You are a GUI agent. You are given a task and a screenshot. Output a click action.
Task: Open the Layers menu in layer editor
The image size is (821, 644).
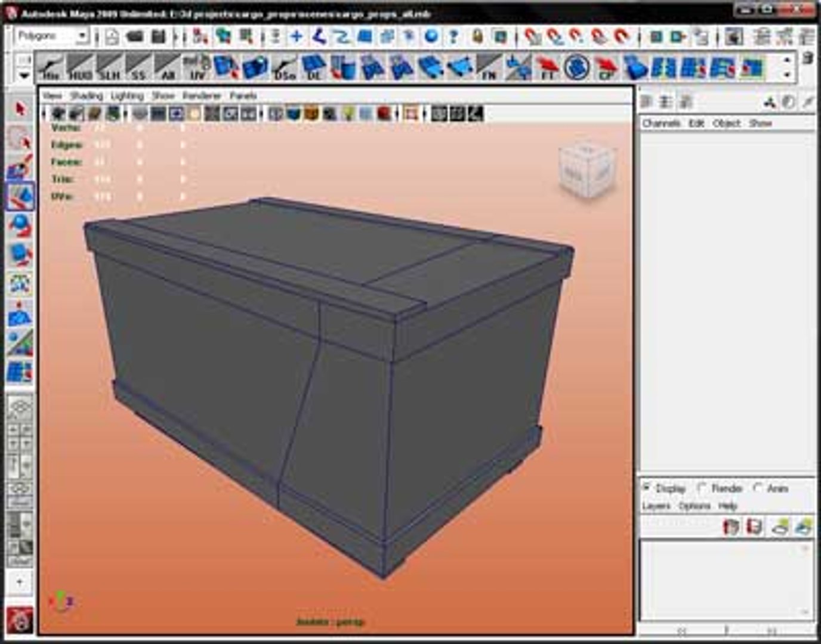[x=656, y=506]
